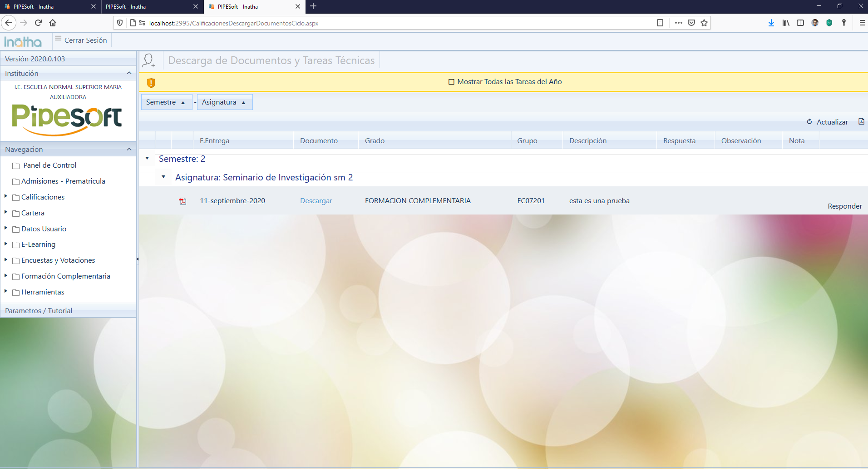
Task: Open the account avatar icon in toolbar
Action: coord(815,23)
